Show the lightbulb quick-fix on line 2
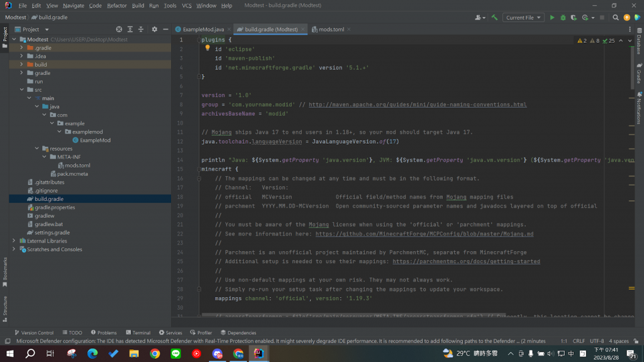This screenshot has height=362, width=644. point(208,48)
